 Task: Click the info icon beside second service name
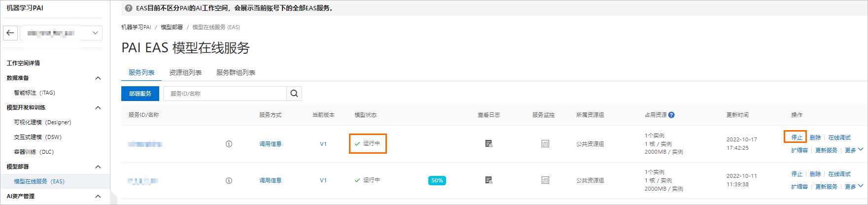click(x=229, y=180)
